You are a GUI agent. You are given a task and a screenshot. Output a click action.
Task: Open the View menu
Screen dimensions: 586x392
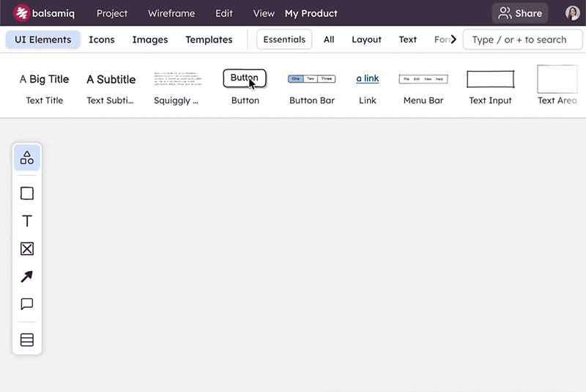tap(264, 13)
